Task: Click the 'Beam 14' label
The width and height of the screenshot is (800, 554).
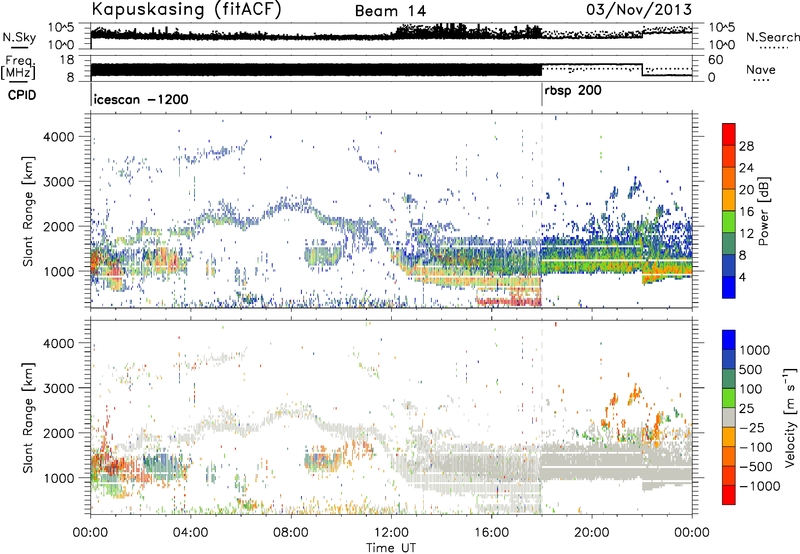Action: click(x=390, y=11)
